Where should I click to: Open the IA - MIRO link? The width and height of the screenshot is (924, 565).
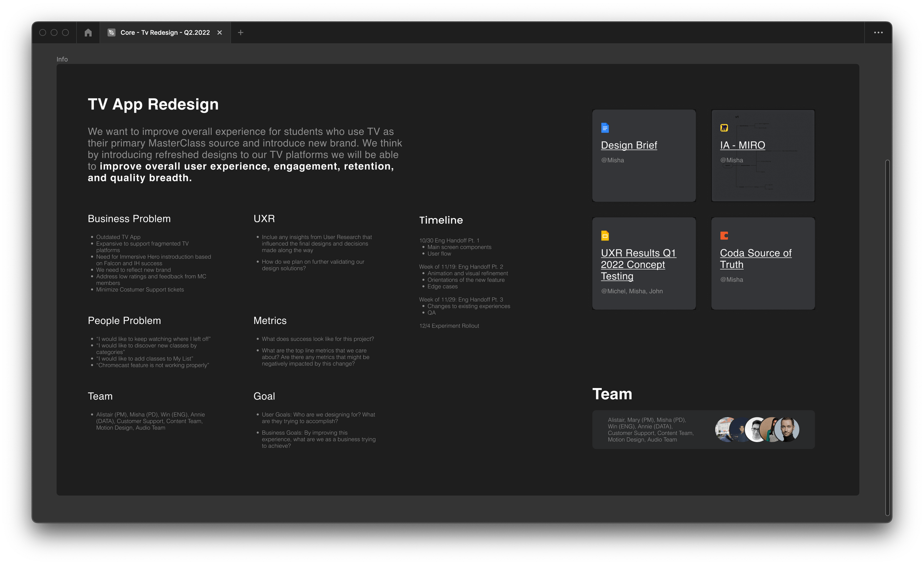743,145
